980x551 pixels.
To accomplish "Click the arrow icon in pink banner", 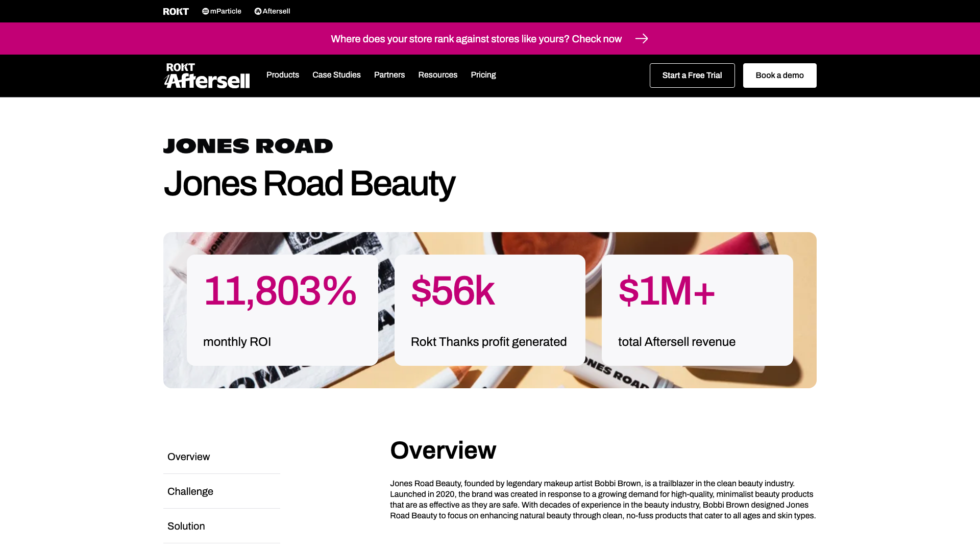I will coord(642,39).
